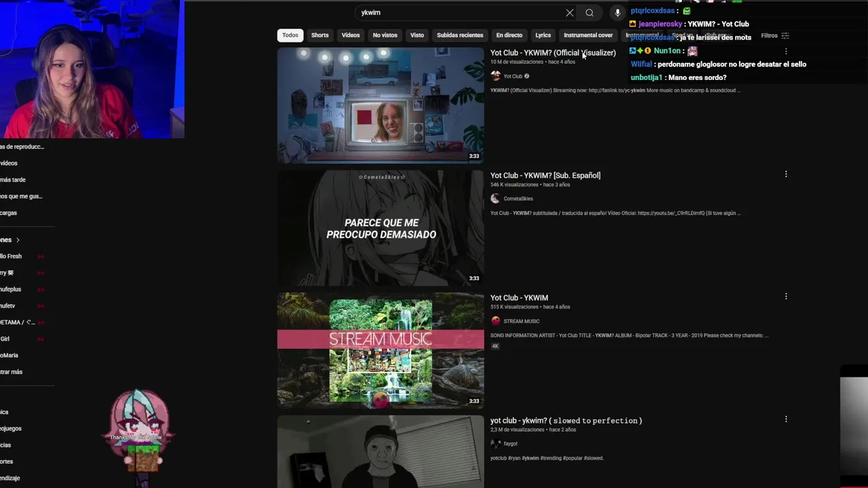Open the Yot Club channel avatar
Image resolution: width=868 pixels, height=488 pixels.
tap(495, 76)
